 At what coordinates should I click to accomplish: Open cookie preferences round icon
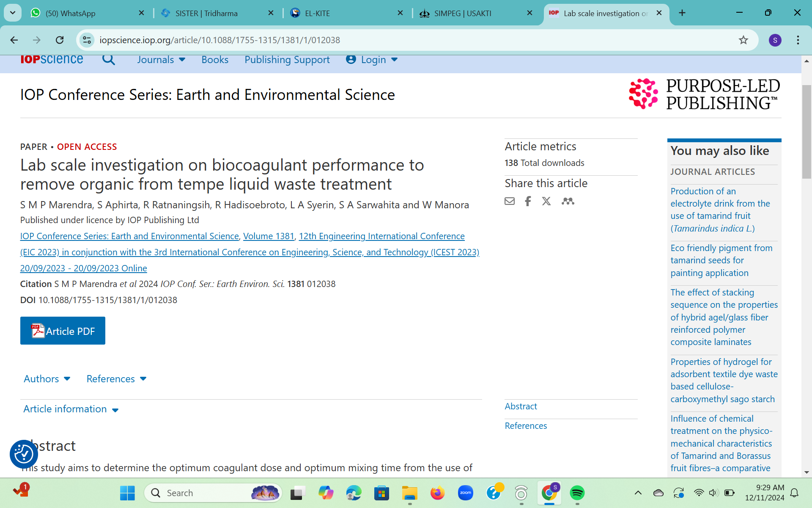click(24, 454)
